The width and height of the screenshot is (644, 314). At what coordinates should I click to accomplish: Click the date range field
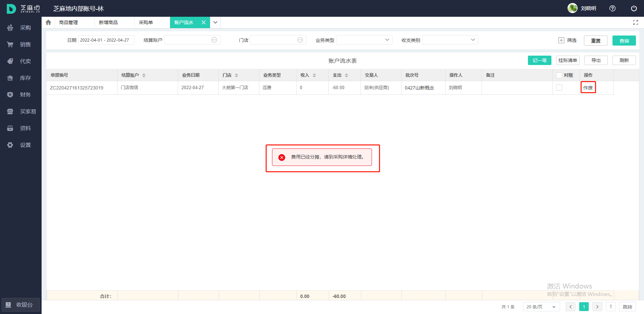[106, 40]
